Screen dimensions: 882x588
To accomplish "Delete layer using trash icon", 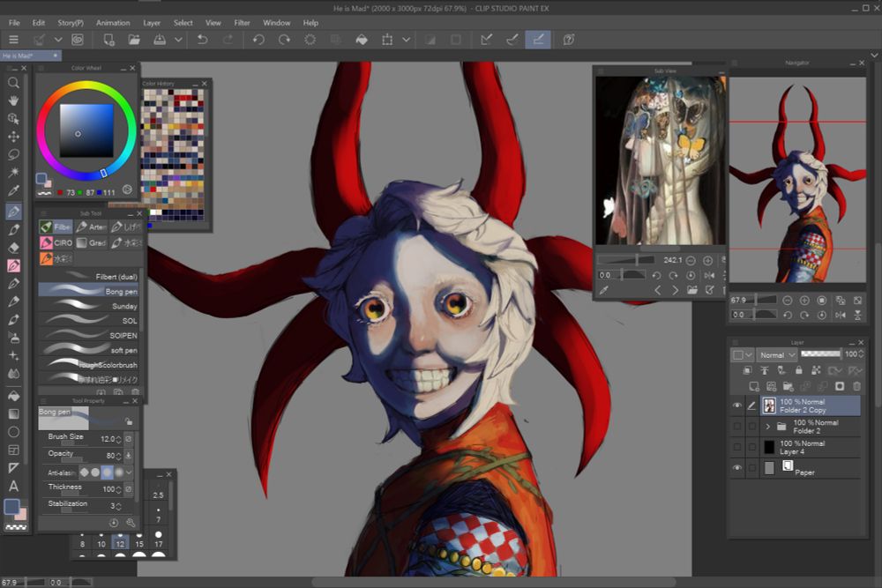I will (x=856, y=386).
